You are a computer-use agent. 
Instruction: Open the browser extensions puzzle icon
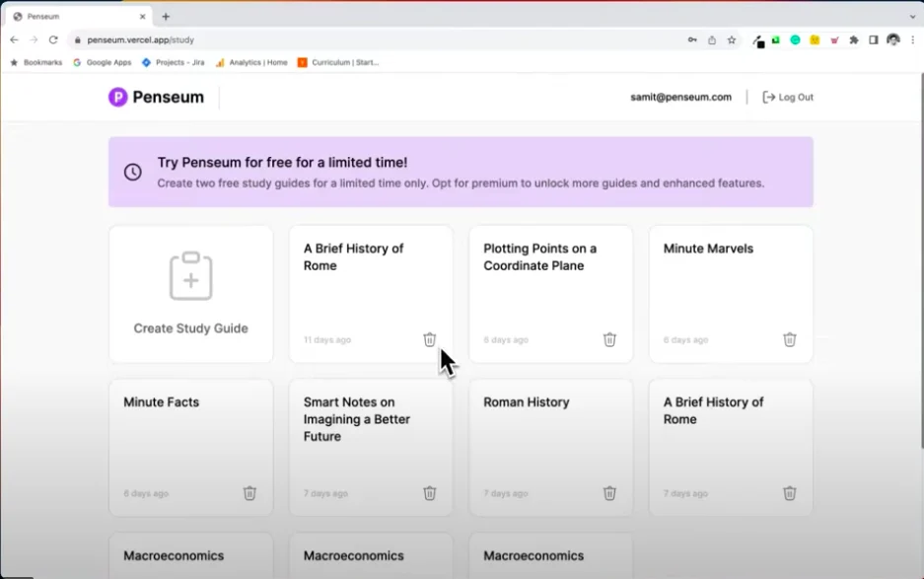854,40
